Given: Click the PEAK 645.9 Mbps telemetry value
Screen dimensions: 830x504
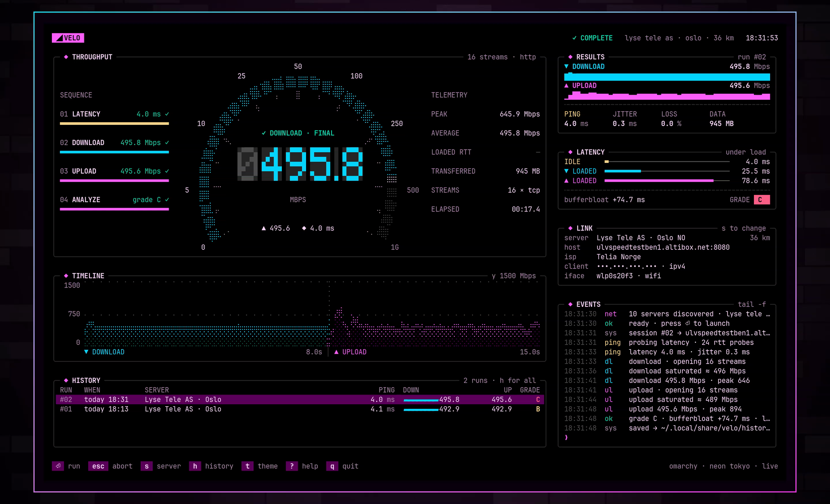Looking at the screenshot, I should (x=520, y=114).
